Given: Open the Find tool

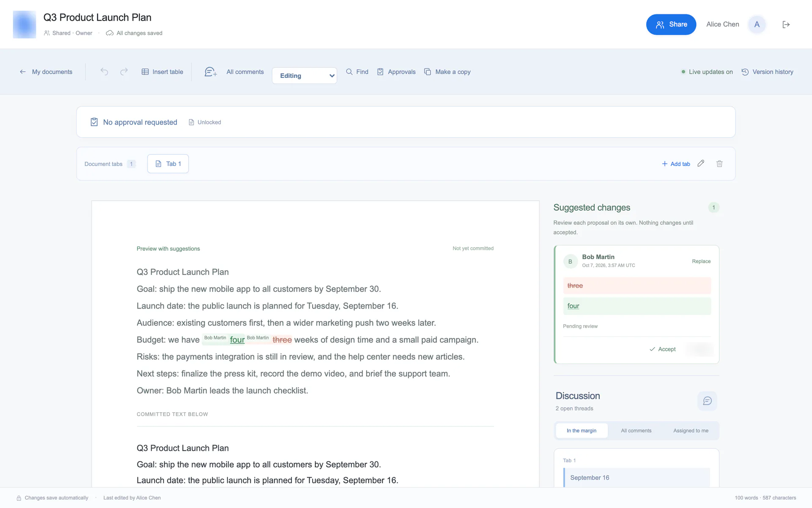Looking at the screenshot, I should coord(357,72).
